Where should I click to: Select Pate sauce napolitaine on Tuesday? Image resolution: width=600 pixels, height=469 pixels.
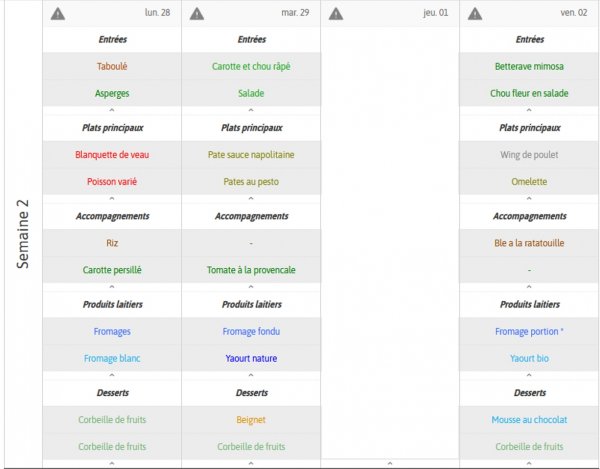click(x=251, y=155)
